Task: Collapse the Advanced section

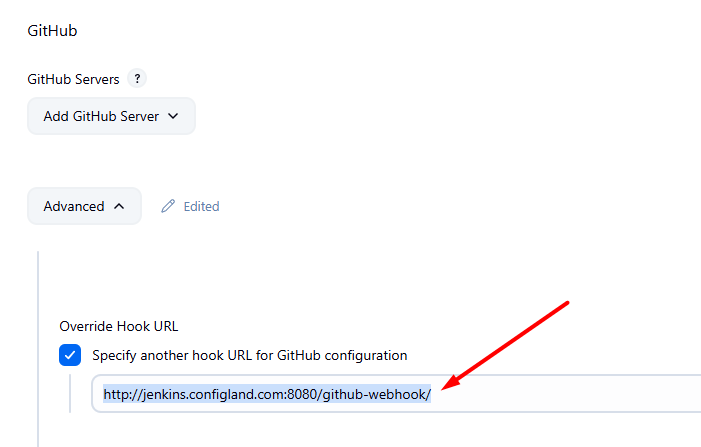Action: 84,206
